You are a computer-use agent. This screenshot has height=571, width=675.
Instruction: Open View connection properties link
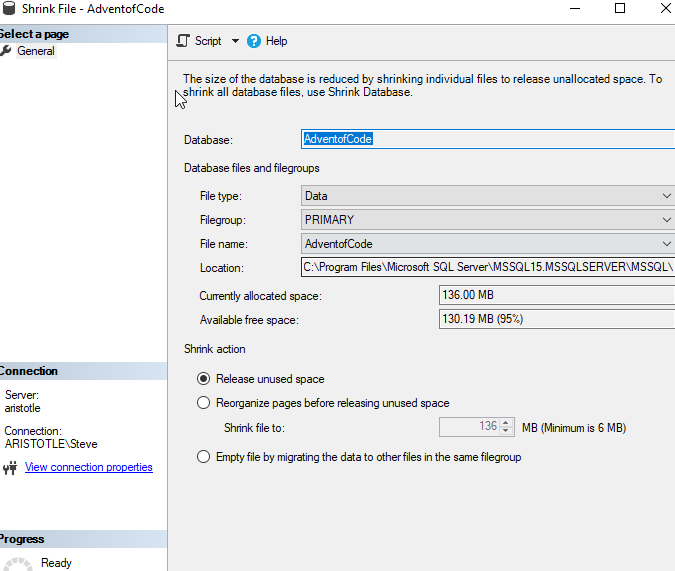[x=89, y=467]
